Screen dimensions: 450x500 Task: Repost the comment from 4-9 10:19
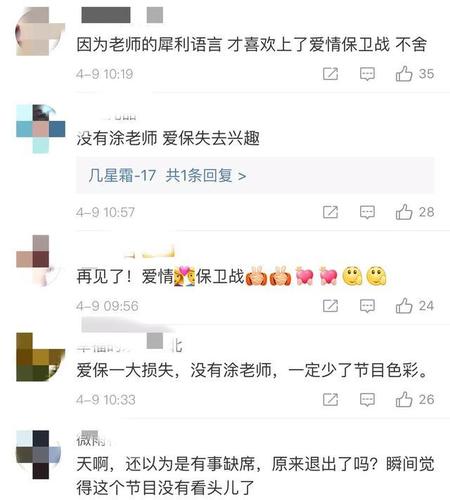[x=330, y=74]
